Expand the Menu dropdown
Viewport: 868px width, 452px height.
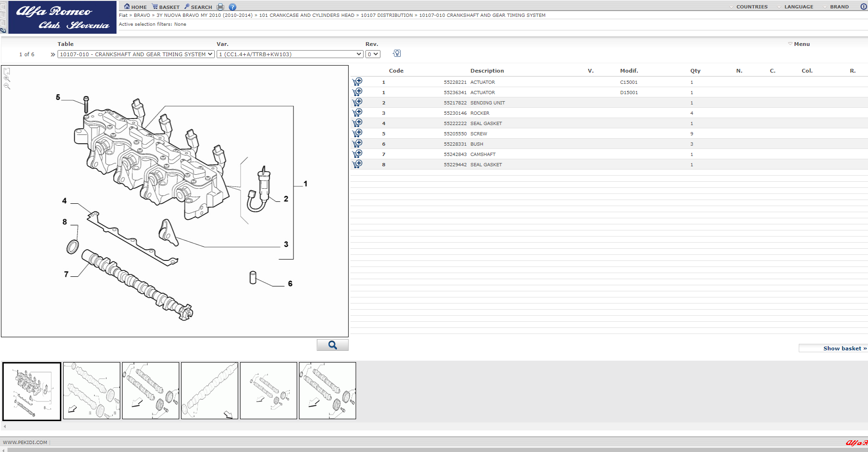click(799, 44)
